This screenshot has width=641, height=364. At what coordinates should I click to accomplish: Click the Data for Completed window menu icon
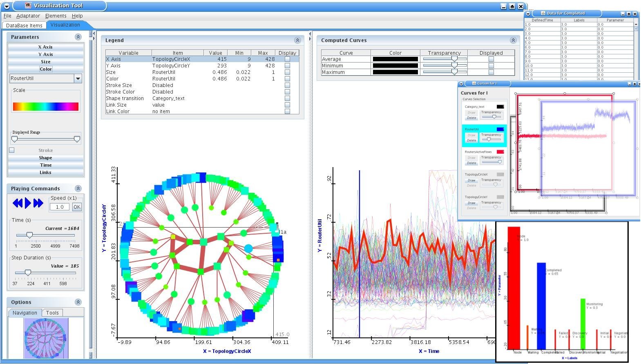(x=528, y=13)
